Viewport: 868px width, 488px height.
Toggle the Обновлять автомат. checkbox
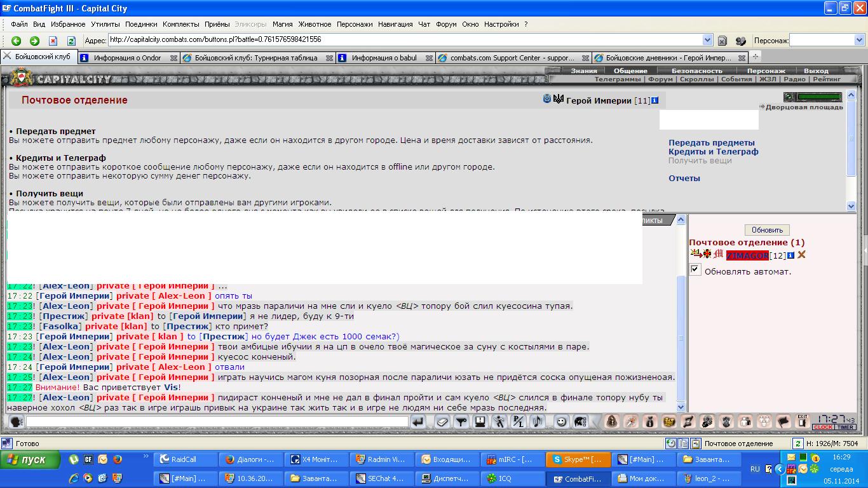696,270
